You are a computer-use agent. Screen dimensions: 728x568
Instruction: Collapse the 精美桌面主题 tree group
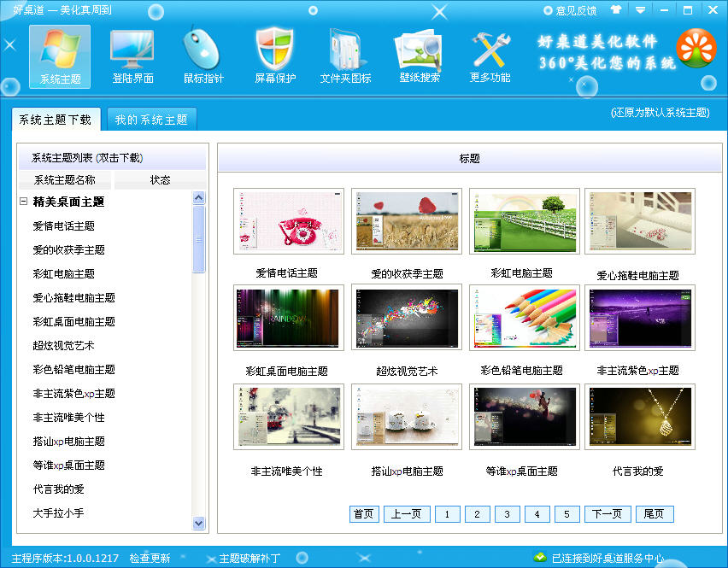[24, 202]
